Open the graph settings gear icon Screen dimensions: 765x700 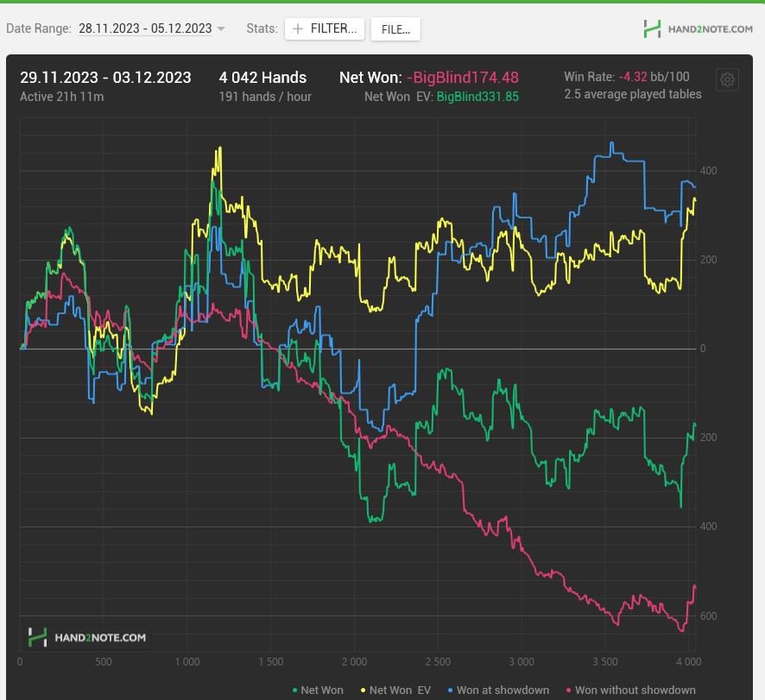pos(727,79)
